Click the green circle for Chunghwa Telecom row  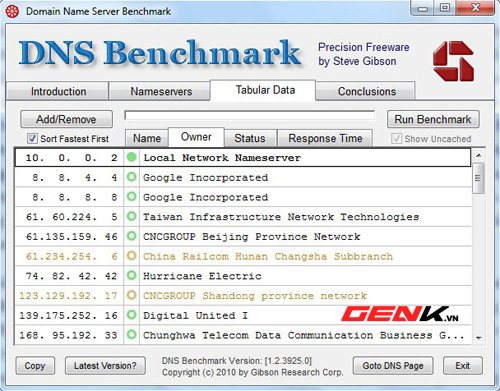tap(132, 334)
